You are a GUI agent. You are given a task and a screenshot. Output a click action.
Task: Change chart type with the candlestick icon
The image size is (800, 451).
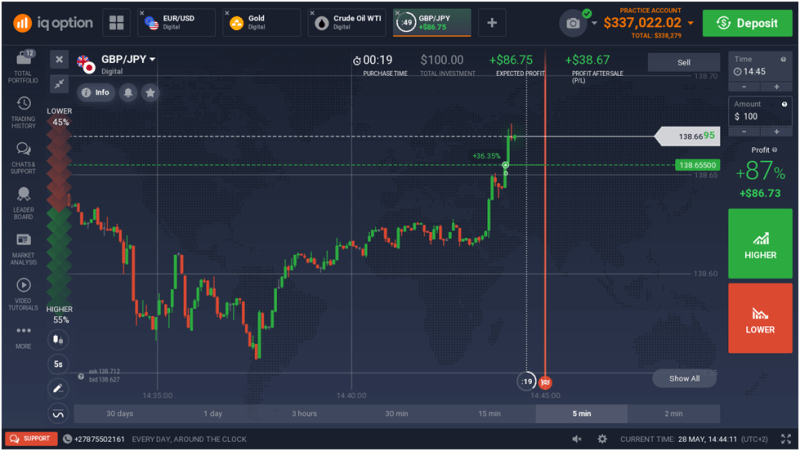click(58, 339)
